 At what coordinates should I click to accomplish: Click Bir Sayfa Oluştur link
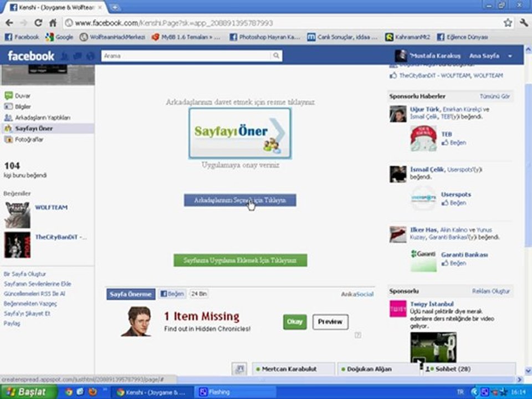click(24, 274)
